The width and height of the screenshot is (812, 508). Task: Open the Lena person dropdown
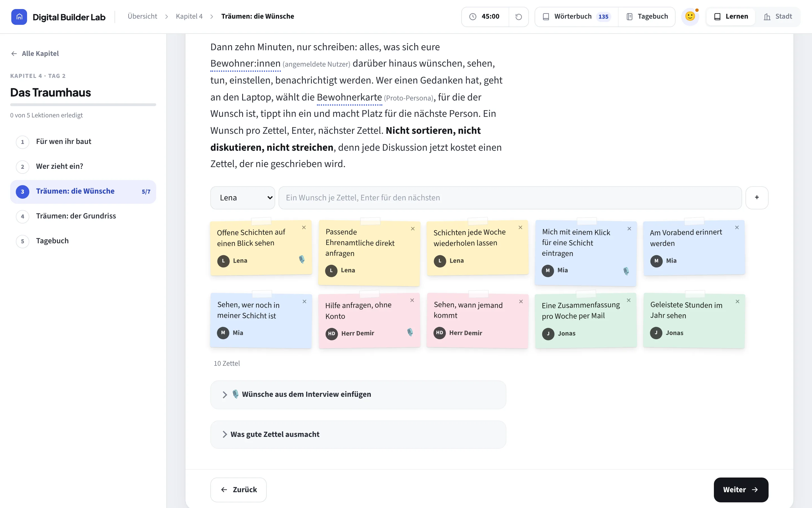(242, 198)
